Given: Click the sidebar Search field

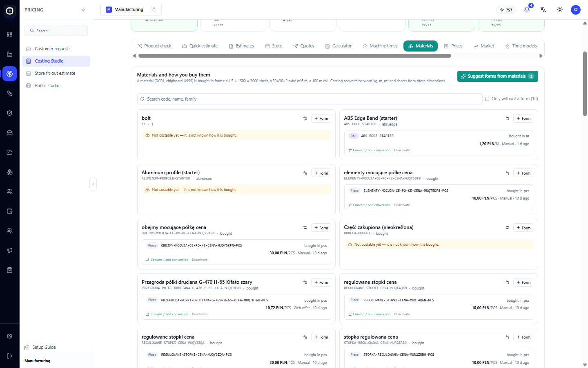Looking at the screenshot, I should point(56,31).
